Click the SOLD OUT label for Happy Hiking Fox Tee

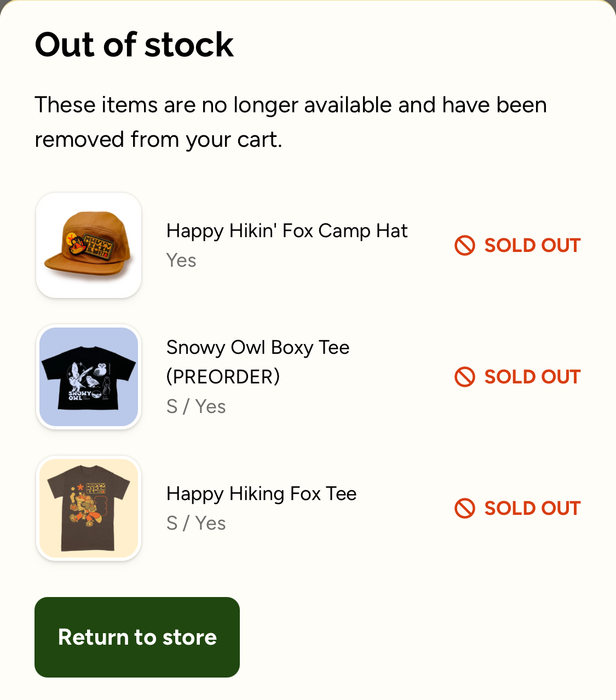click(x=532, y=508)
